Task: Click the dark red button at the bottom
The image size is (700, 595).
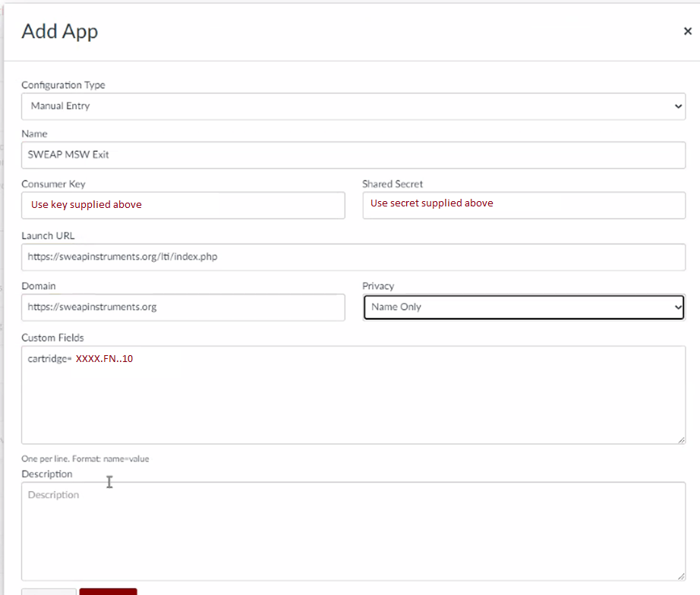Action: (108, 592)
